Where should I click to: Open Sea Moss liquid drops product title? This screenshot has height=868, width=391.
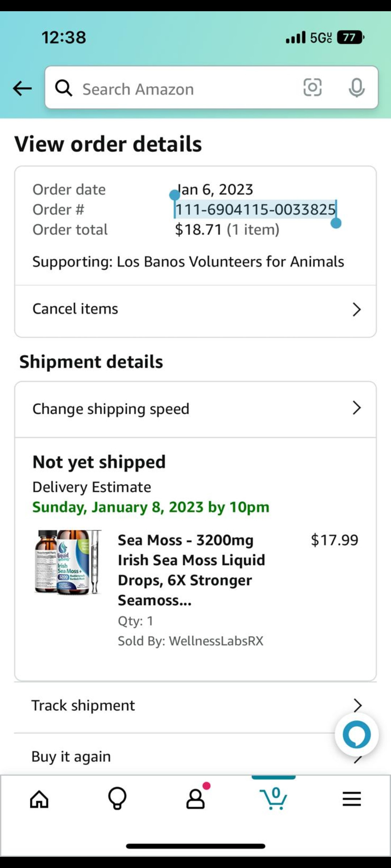pyautogui.click(x=191, y=570)
